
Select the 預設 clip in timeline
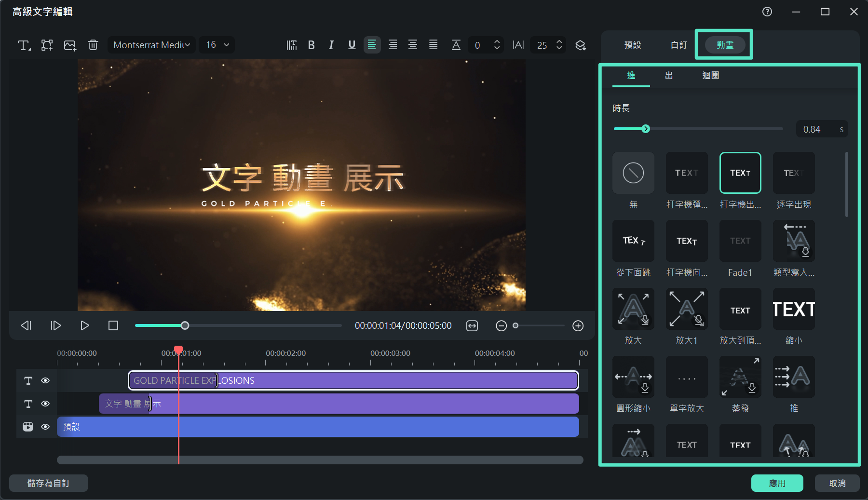pyautogui.click(x=318, y=427)
